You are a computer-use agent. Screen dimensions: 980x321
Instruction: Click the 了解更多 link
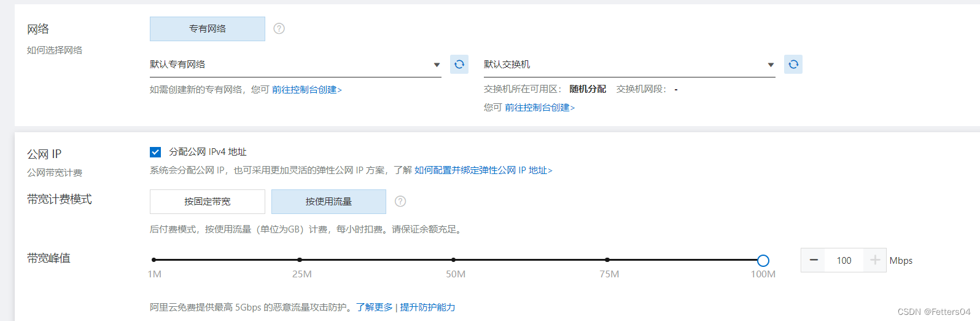tap(375, 307)
